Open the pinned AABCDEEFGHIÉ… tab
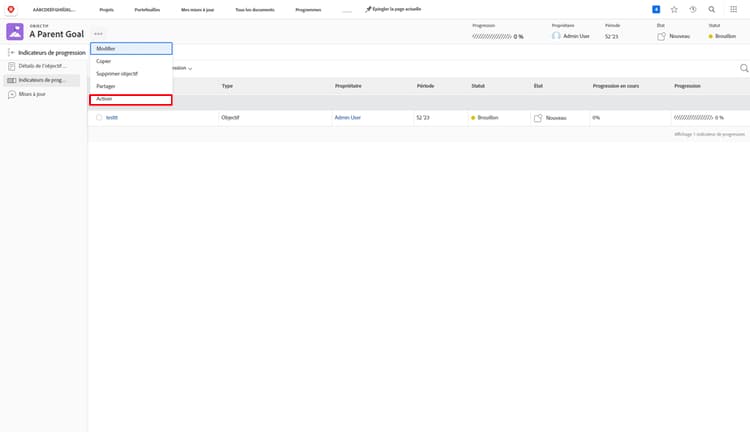 coord(54,10)
